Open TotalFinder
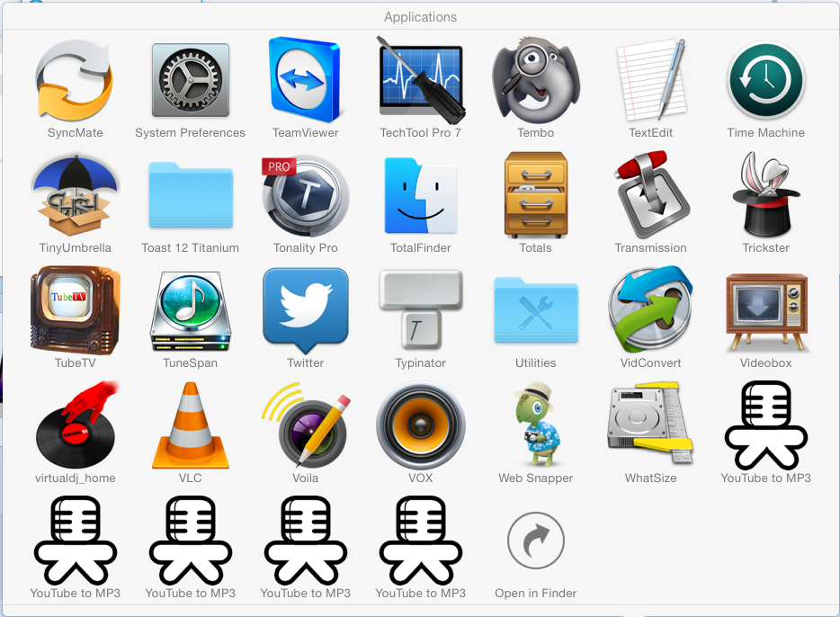840x617 pixels. coord(421,195)
